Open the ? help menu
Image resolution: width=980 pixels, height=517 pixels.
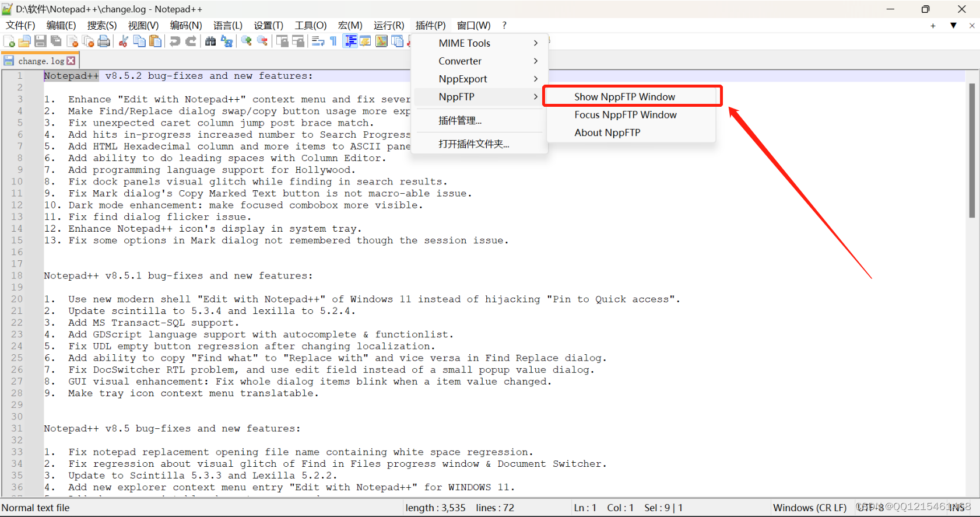[504, 25]
